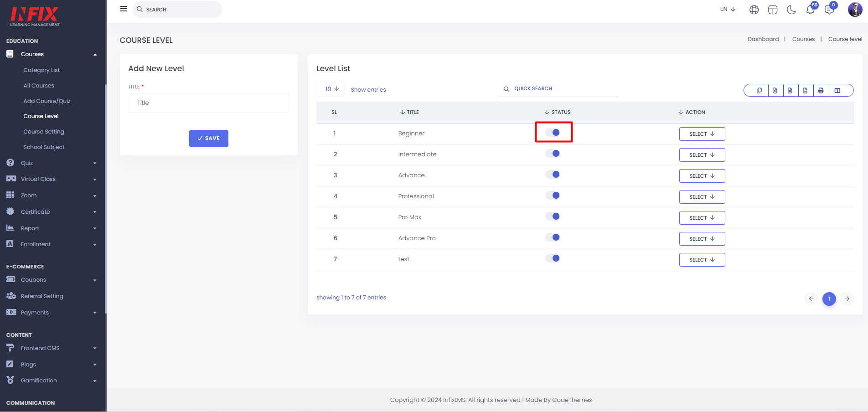Click the Quick Search field
The image size is (868, 412).
click(x=558, y=89)
